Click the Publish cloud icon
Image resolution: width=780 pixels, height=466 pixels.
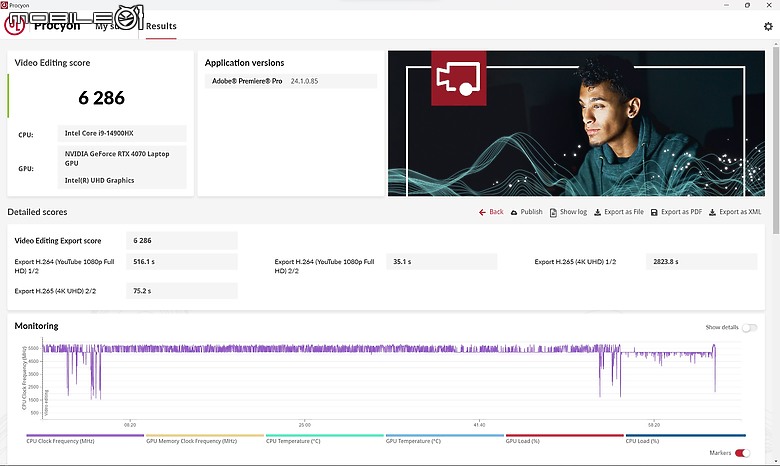(x=514, y=212)
